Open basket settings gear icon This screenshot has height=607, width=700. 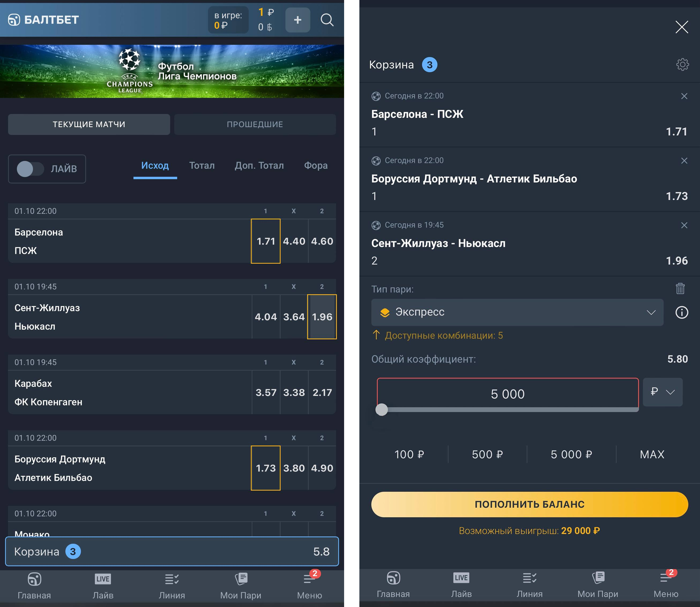click(682, 64)
